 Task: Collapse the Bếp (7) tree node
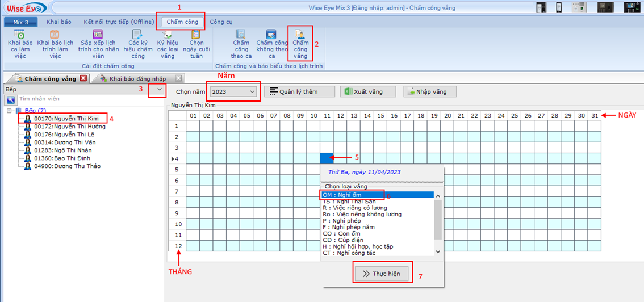pyautogui.click(x=10, y=111)
